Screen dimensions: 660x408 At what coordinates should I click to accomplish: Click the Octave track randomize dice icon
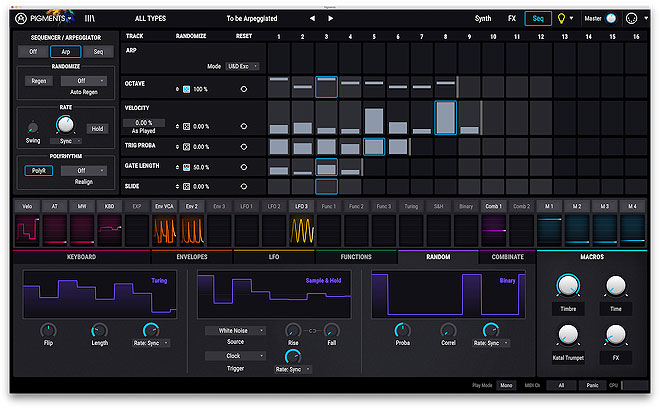click(185, 89)
